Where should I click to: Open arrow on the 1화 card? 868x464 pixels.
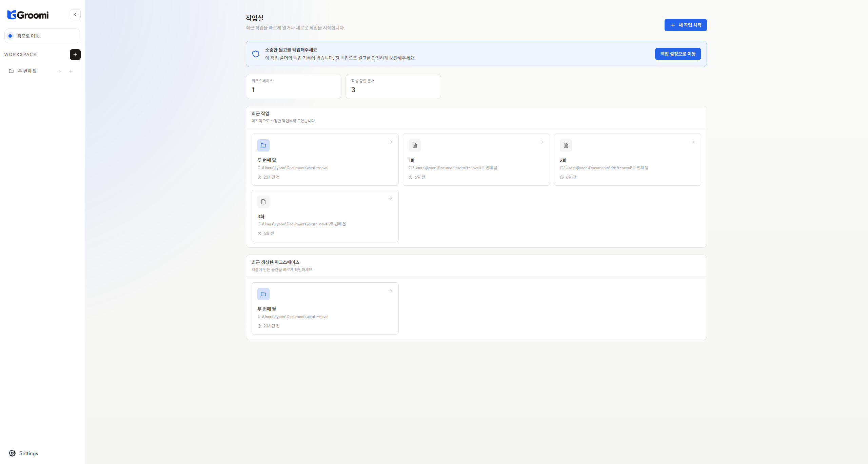[x=541, y=142]
